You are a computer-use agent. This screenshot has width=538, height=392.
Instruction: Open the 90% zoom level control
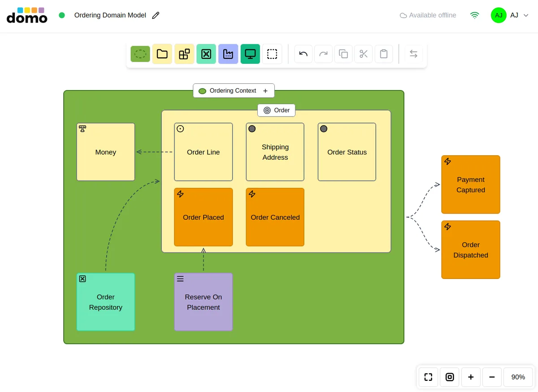518,377
